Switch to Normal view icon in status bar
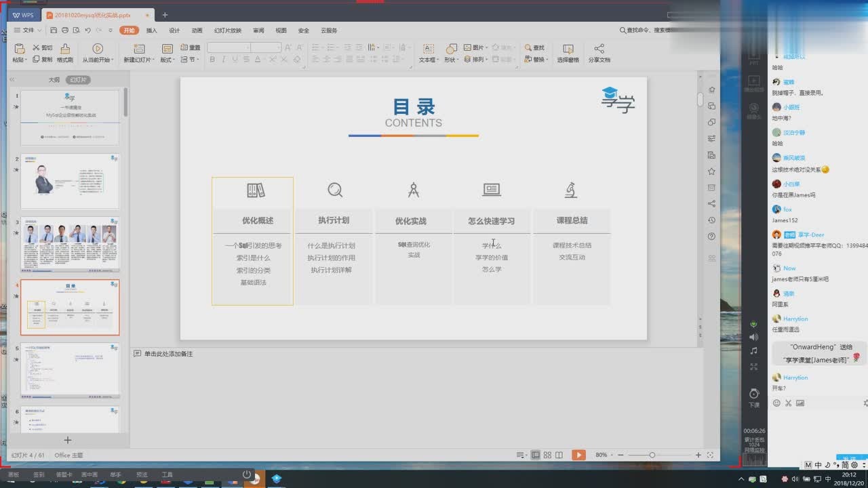This screenshot has width=868, height=488. pos(536,455)
